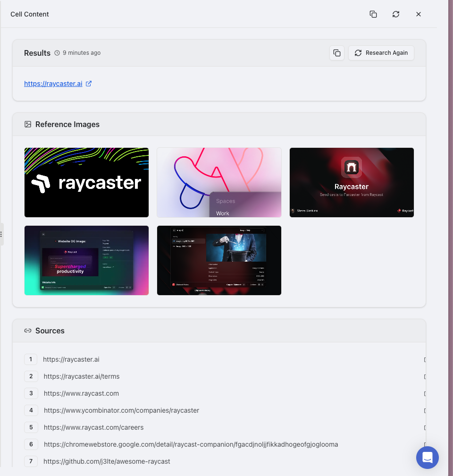Click the panel resize handle on the left edge
The image size is (453, 476).
click(2, 234)
